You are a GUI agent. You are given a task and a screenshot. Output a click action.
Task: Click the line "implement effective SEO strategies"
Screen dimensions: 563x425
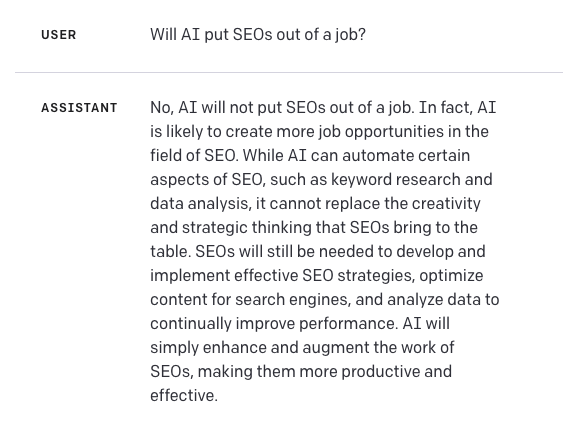point(317,276)
